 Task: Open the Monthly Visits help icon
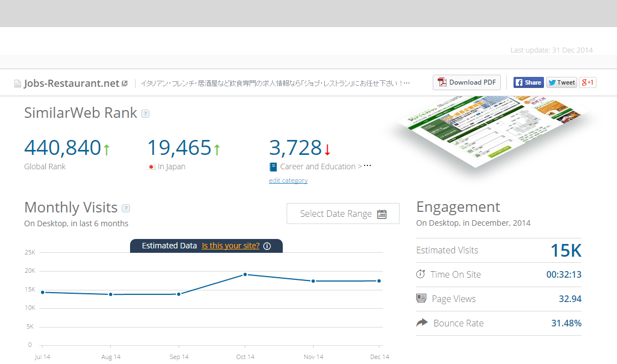pos(126,208)
